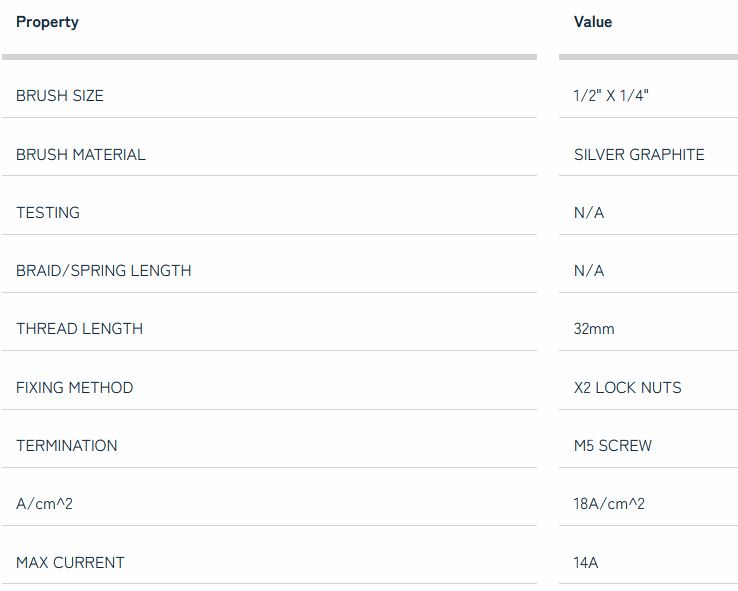
Task: Click the N/A value for TESTING
Action: coord(589,213)
